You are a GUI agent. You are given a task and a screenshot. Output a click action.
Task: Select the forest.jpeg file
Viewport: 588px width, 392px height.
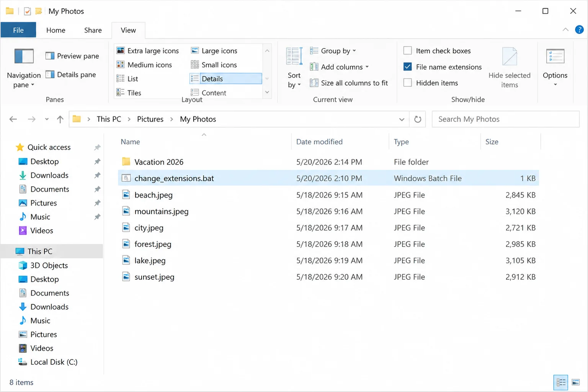328,244
